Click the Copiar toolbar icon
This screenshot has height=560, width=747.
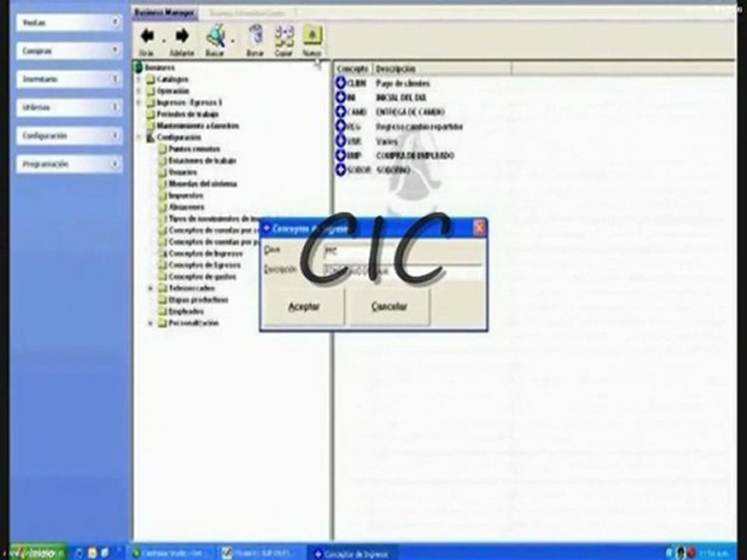(x=283, y=36)
